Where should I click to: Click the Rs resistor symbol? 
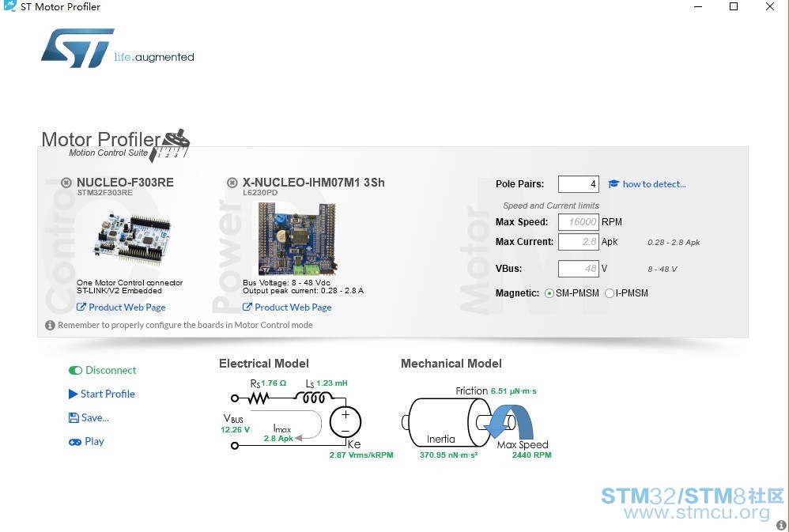coord(258,398)
